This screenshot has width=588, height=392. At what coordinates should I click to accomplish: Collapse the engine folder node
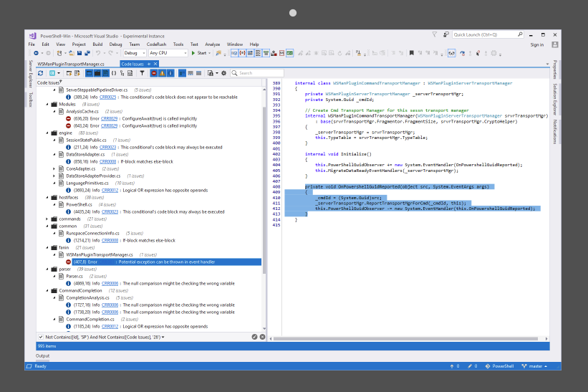(47, 133)
